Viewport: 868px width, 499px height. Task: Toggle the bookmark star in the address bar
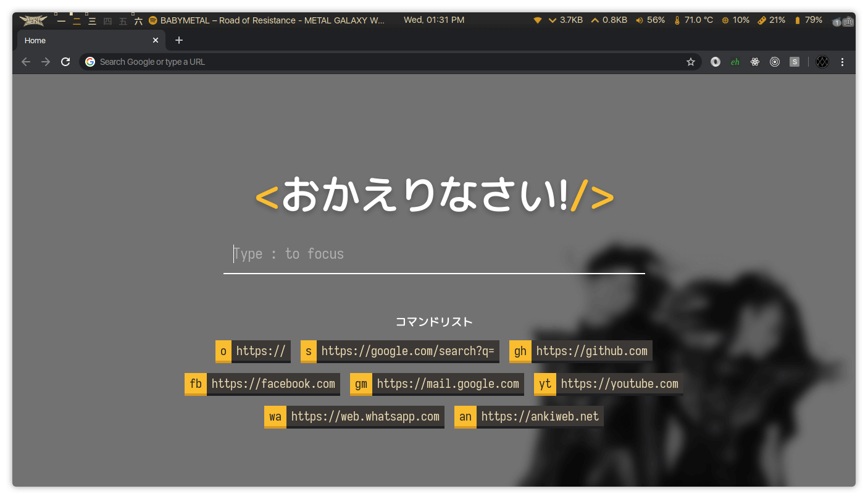pos(691,62)
